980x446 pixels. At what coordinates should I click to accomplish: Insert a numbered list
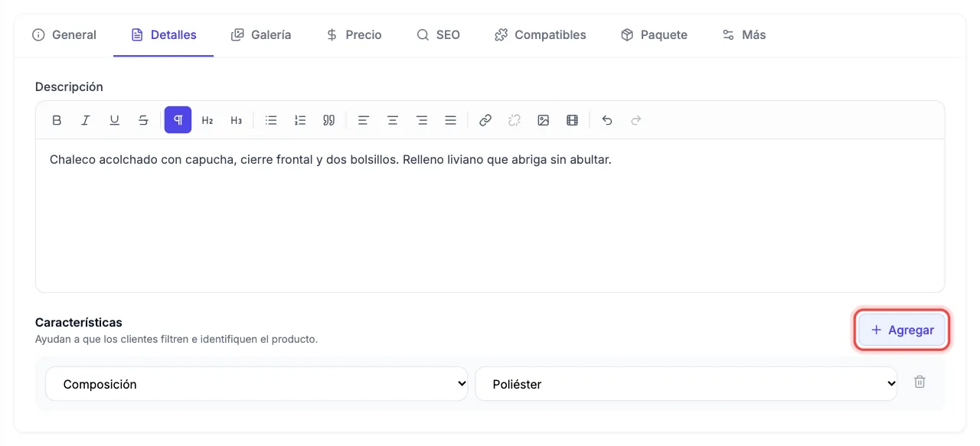click(300, 120)
